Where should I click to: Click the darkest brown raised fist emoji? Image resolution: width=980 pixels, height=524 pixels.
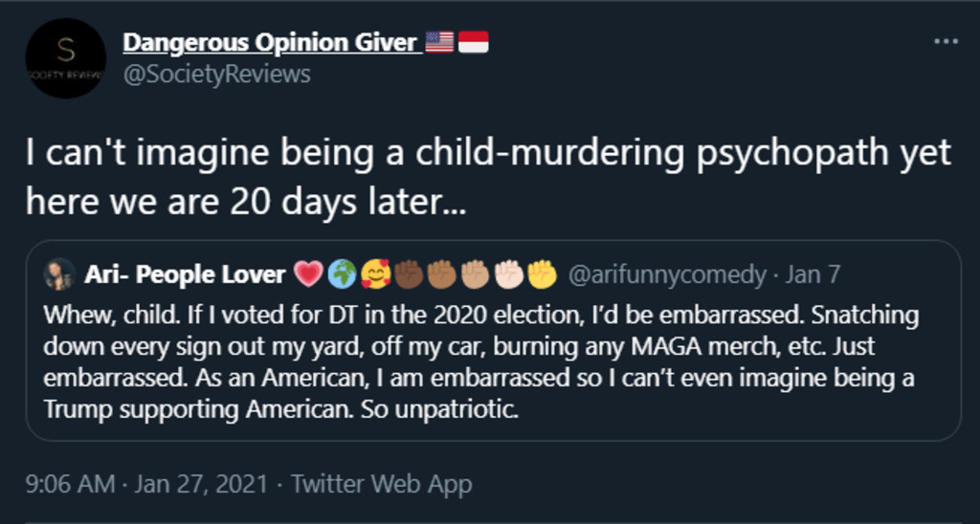click(409, 274)
